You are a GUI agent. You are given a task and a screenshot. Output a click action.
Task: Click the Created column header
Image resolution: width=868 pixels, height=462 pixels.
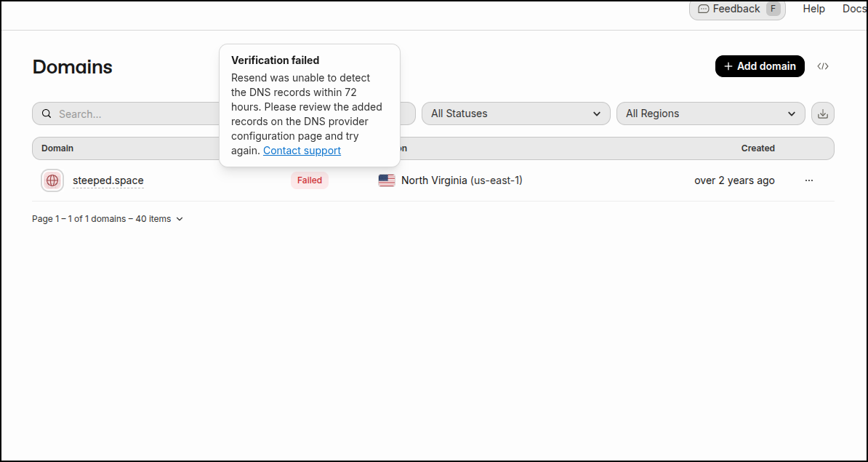tap(758, 148)
